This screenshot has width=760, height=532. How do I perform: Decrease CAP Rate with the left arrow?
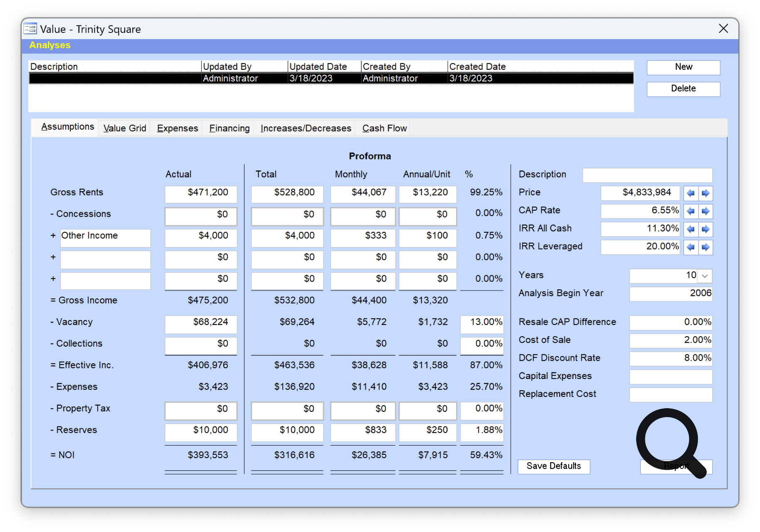click(x=691, y=211)
